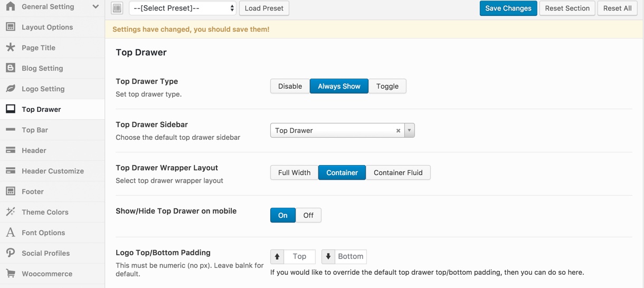
Task: Select Full Width wrapper layout
Action: (294, 172)
